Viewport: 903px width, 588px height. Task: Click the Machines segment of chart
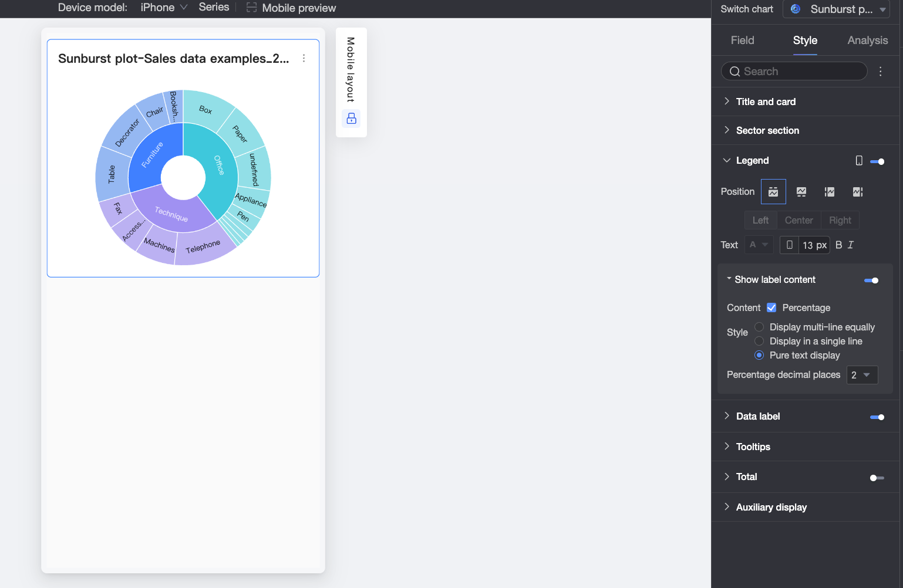point(159,245)
